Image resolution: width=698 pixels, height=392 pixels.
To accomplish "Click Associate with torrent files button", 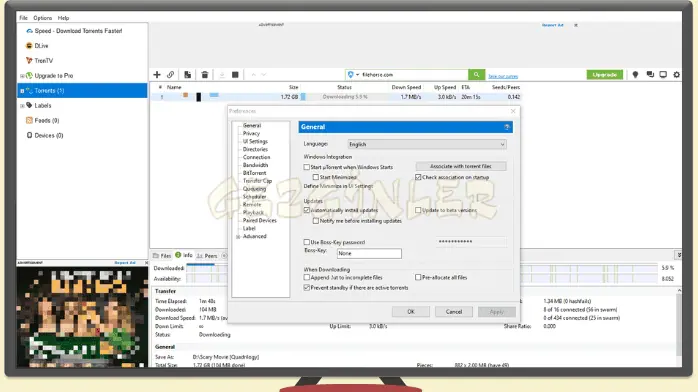I will coord(461,166).
